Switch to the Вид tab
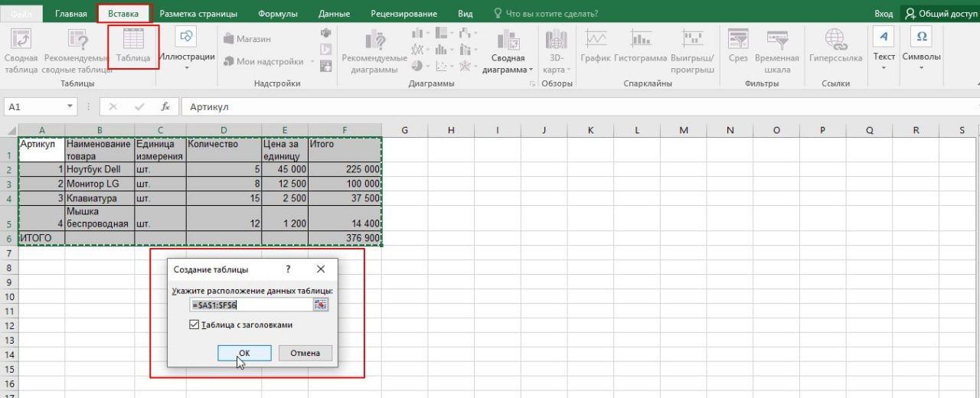The height and width of the screenshot is (398, 980). (x=465, y=14)
